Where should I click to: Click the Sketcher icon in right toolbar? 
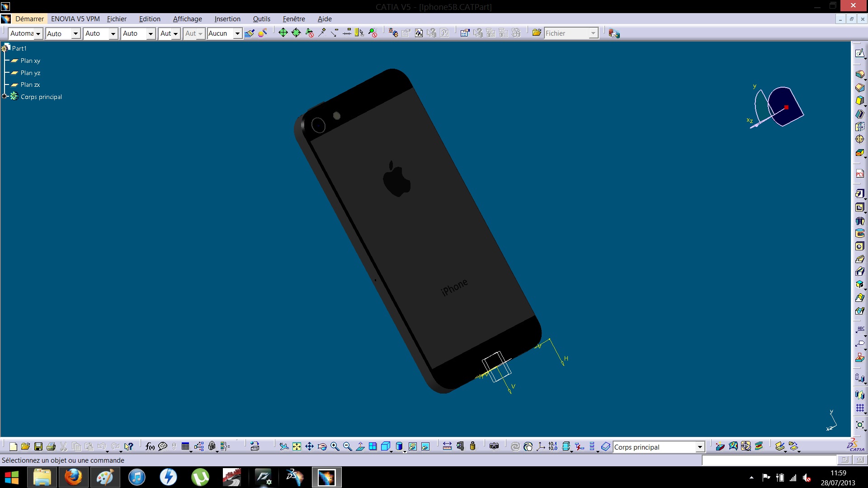tap(859, 53)
